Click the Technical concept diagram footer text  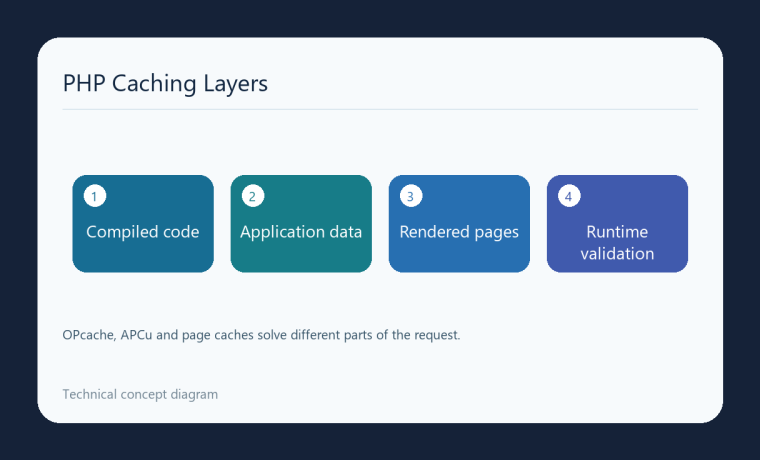point(140,394)
